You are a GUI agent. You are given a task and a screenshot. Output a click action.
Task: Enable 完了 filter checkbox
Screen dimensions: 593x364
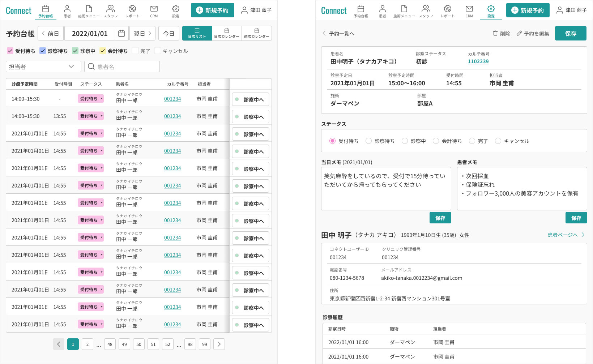[x=135, y=51]
